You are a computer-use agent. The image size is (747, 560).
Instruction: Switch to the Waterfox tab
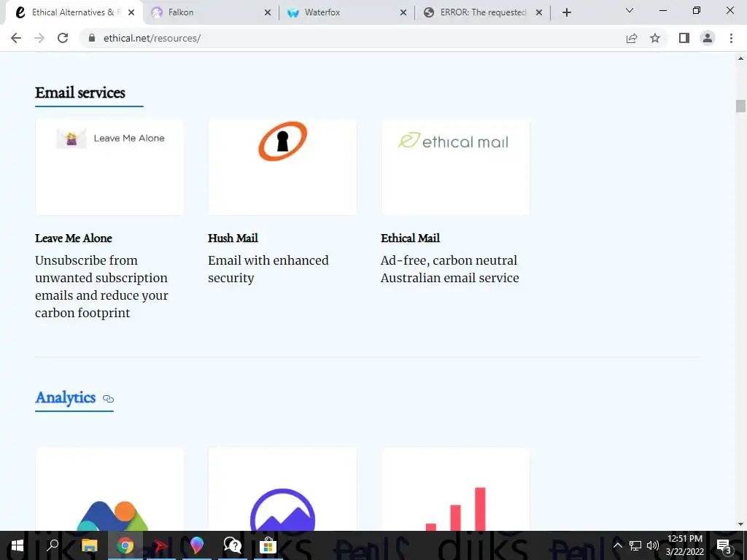click(x=347, y=12)
